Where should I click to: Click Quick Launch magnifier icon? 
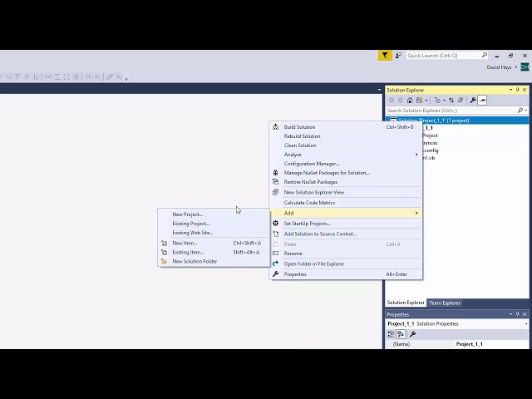pyautogui.click(x=484, y=55)
